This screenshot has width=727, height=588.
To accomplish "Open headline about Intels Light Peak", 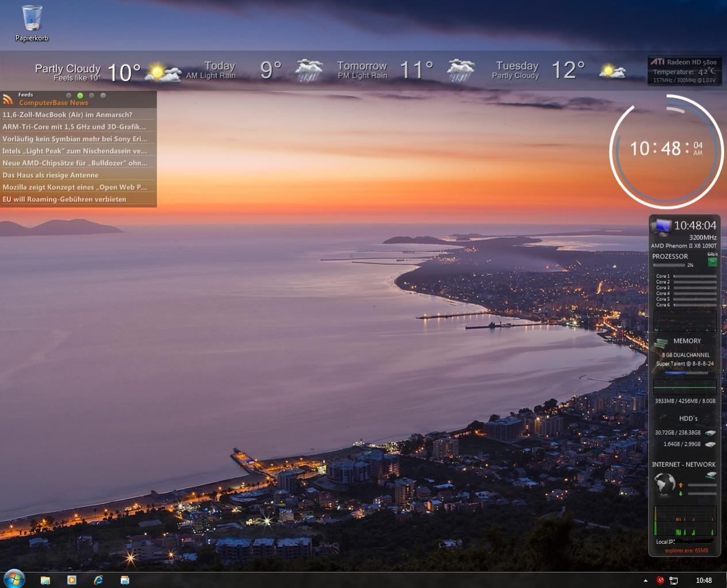I will click(x=78, y=151).
